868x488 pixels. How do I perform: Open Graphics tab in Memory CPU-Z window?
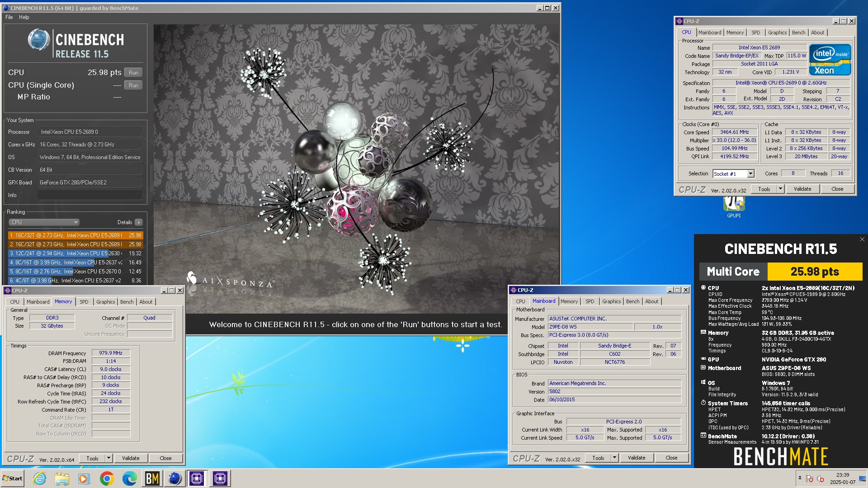click(106, 302)
